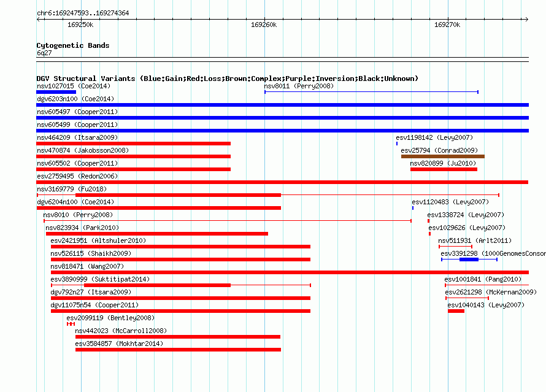Open nsv470874 (Jakobsson2008) label
546x392 pixels.
83,150
